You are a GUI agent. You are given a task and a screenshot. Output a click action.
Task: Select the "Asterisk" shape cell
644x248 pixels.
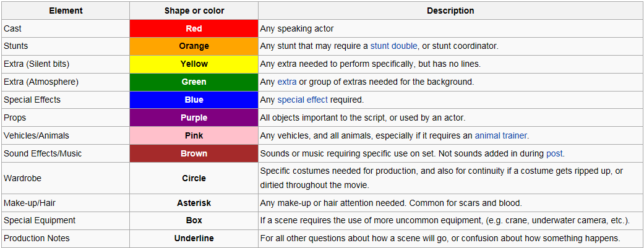coord(194,203)
